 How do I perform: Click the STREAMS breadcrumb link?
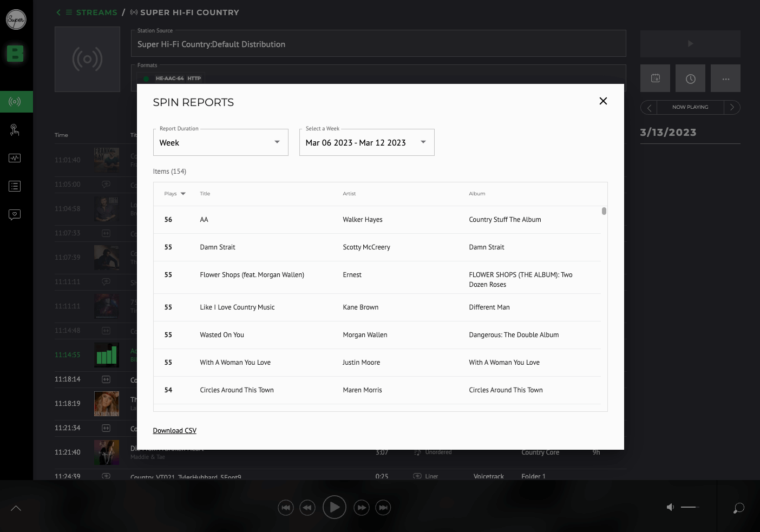pos(96,12)
